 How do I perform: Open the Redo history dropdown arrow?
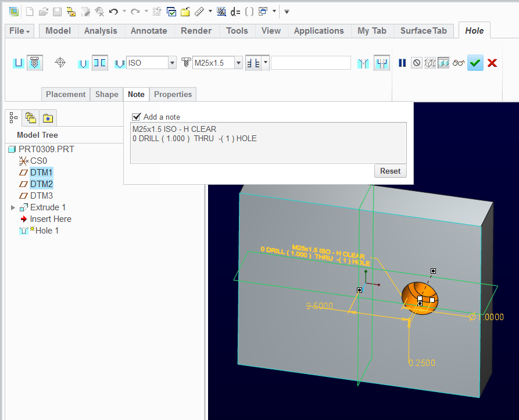tap(146, 11)
